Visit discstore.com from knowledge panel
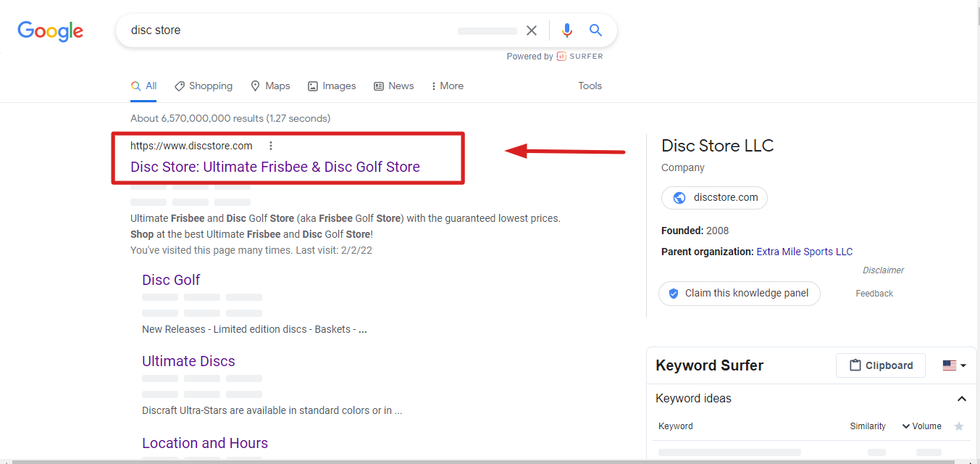The width and height of the screenshot is (980, 464). point(714,198)
